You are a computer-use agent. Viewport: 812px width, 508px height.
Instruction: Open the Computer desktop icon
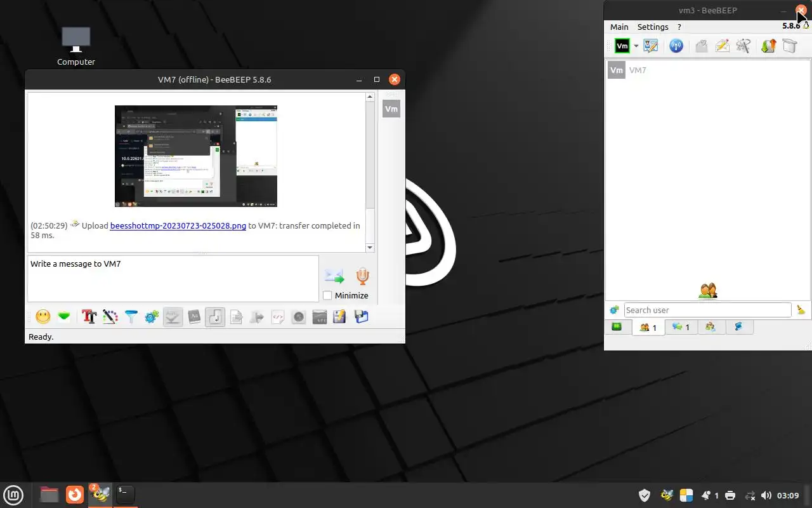click(76, 46)
